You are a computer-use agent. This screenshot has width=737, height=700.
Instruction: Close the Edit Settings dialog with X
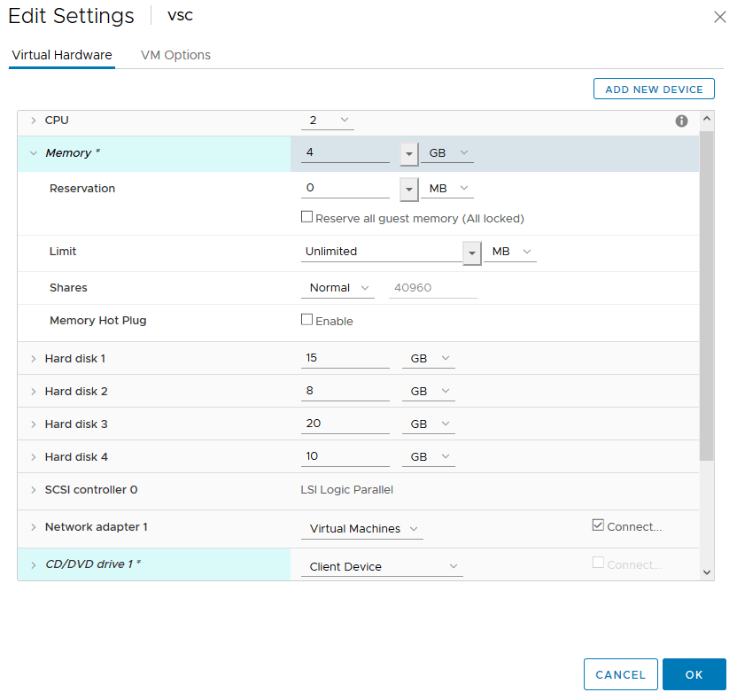719,17
